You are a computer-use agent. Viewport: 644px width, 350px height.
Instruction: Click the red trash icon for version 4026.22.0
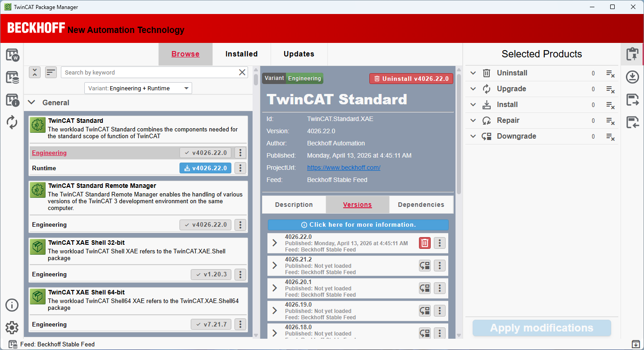(x=425, y=243)
